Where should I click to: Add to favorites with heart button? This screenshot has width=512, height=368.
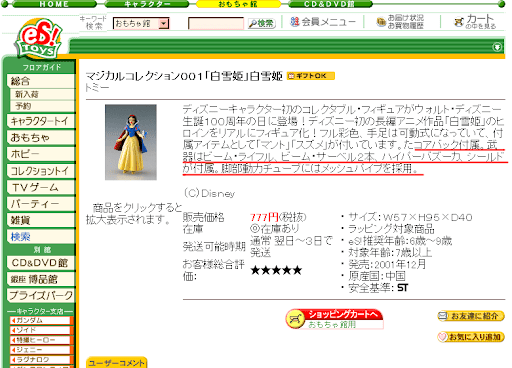click(471, 337)
